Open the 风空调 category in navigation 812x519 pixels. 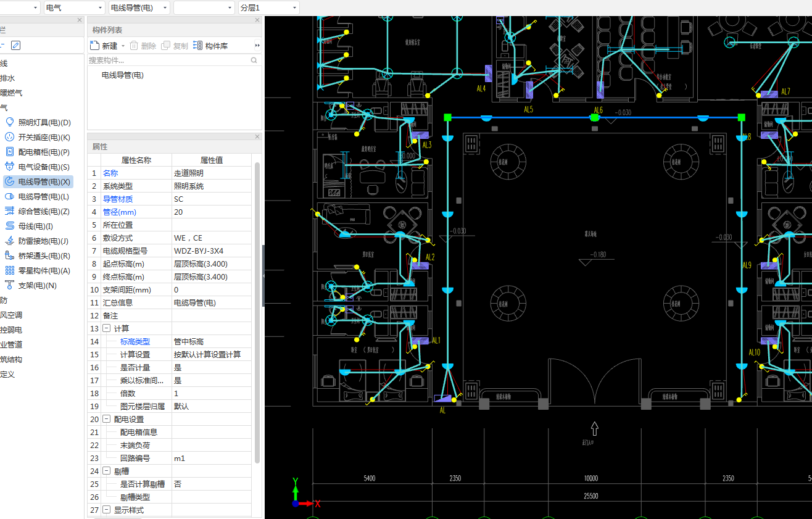[11, 315]
